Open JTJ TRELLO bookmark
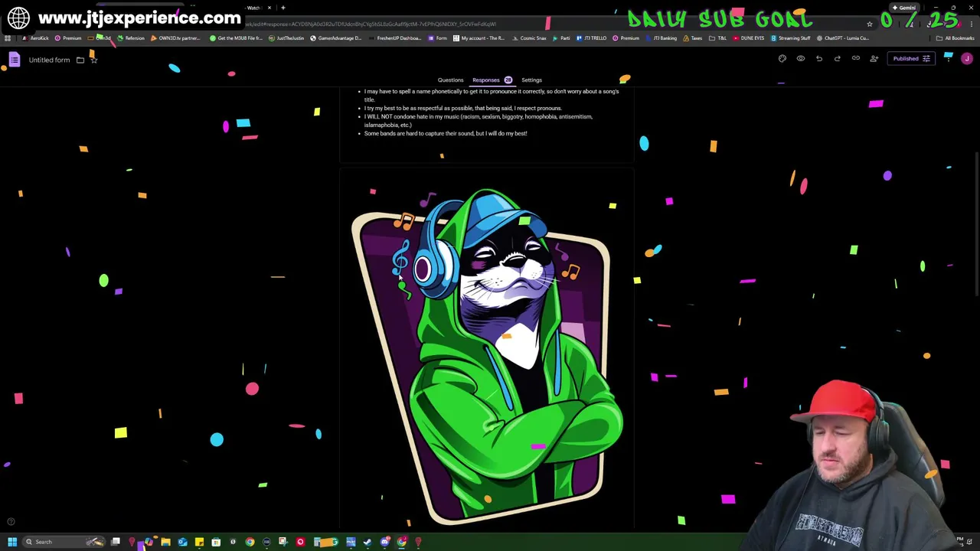 point(593,38)
